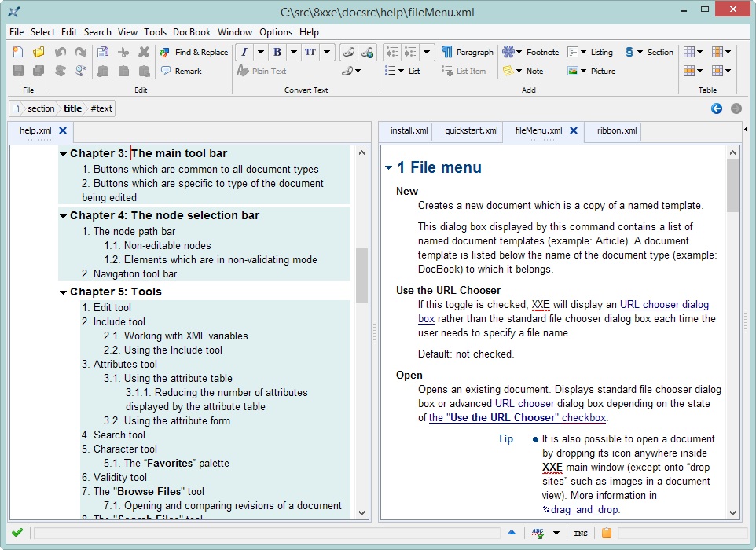
Task: Open the DocBook menu
Action: click(x=192, y=32)
